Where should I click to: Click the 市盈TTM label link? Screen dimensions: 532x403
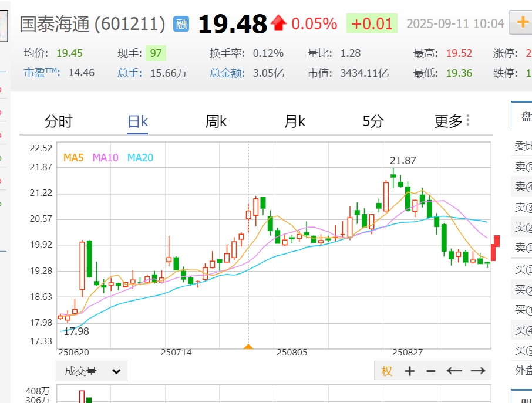point(42,73)
